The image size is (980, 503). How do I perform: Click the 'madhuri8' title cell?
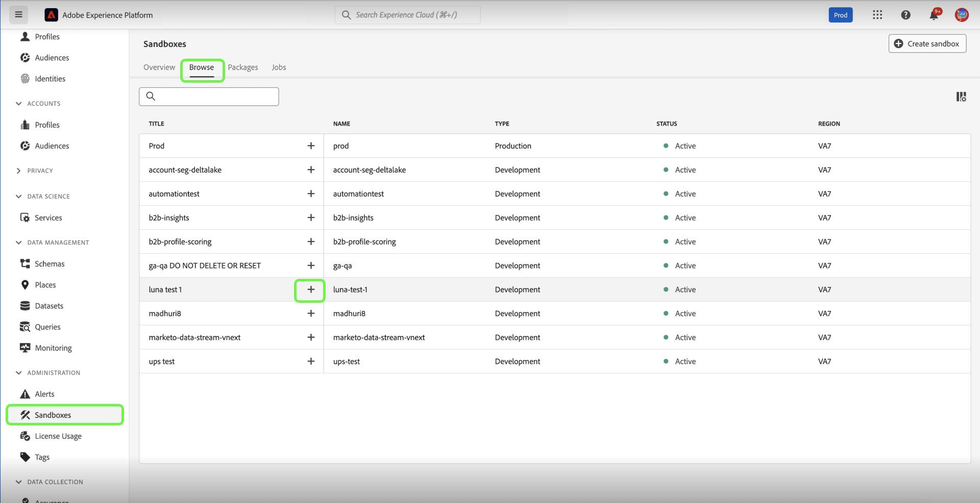tap(165, 314)
